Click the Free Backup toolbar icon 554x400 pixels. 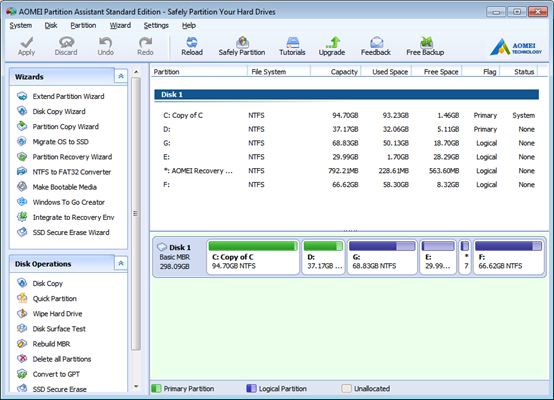pos(426,42)
